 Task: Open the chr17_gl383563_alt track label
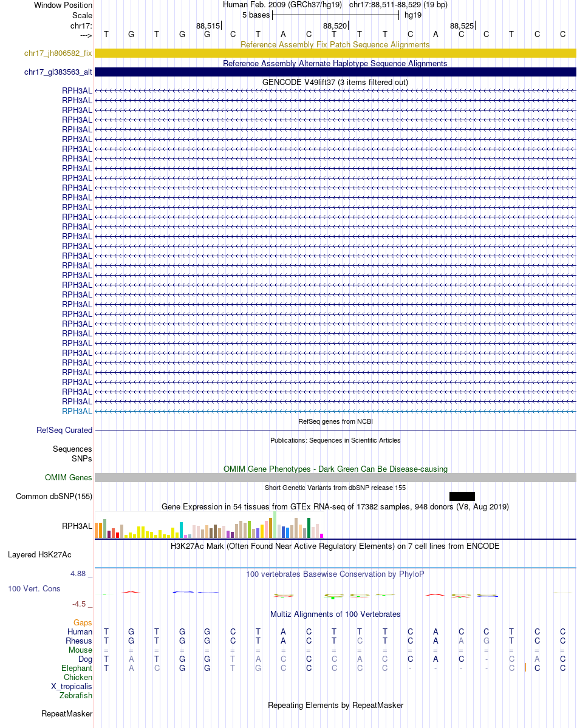[x=58, y=72]
